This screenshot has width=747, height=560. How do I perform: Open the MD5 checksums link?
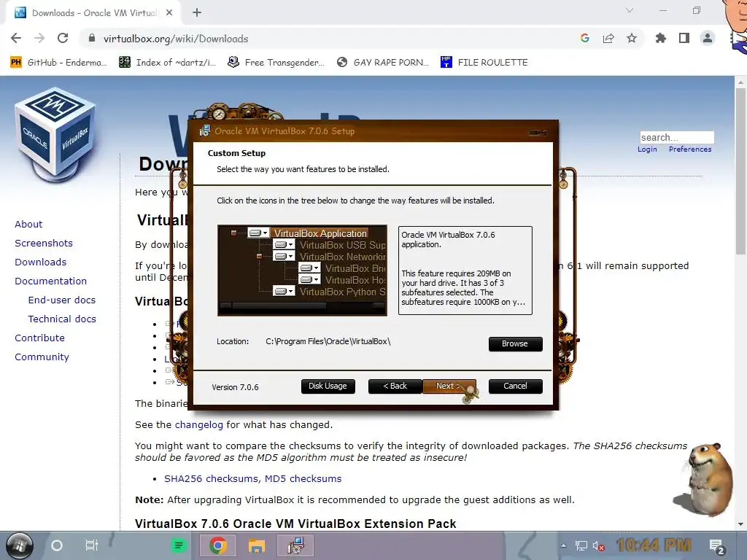(303, 478)
